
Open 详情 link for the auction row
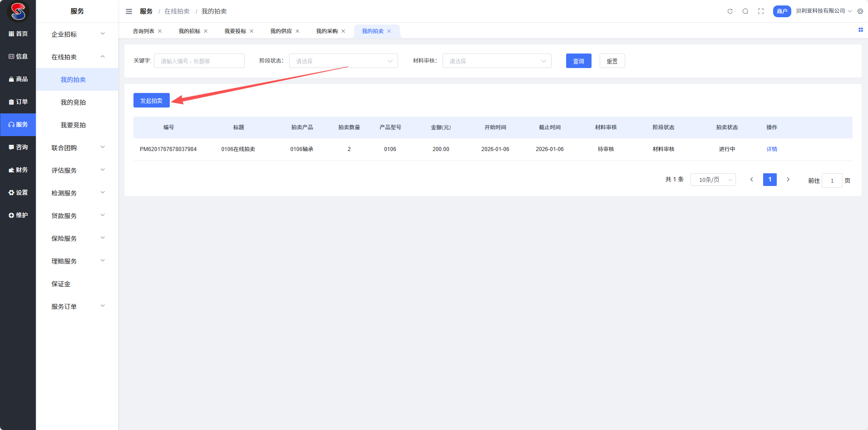(772, 149)
